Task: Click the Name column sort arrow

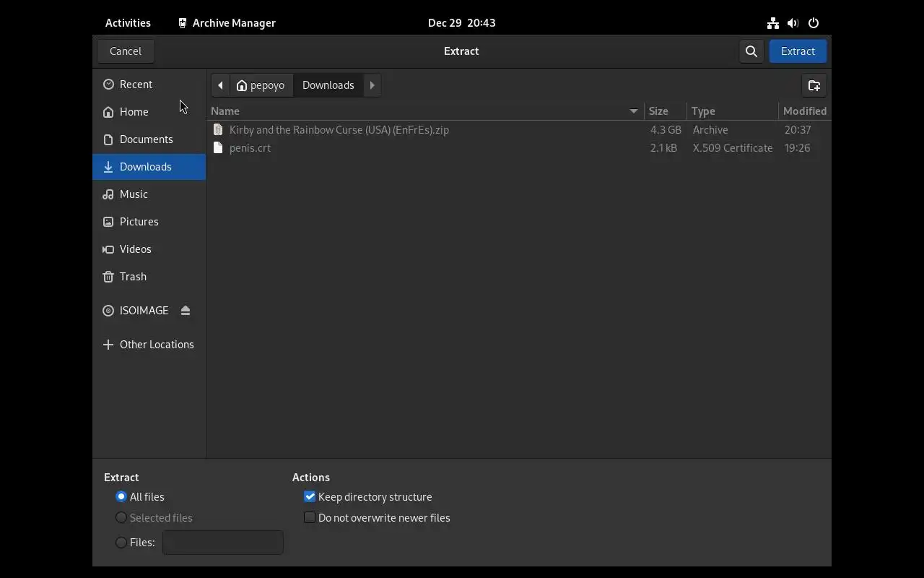Action: (634, 111)
